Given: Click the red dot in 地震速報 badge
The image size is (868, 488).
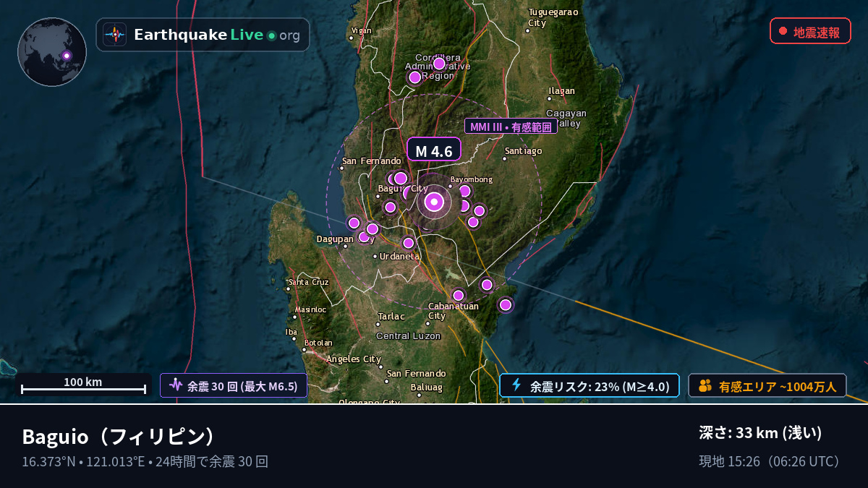Looking at the screenshot, I should point(783,31).
